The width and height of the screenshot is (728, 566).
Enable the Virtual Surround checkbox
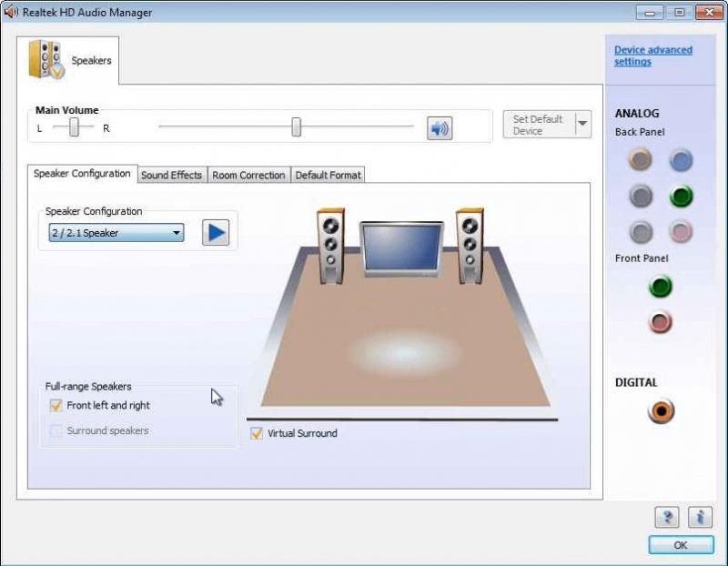[256, 433]
